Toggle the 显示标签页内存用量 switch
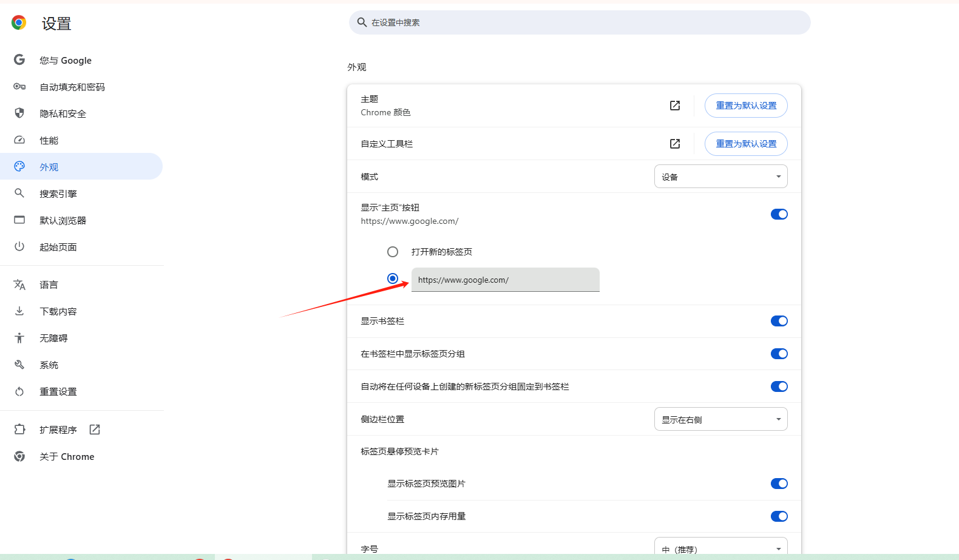This screenshot has height=560, width=959. pos(779,516)
